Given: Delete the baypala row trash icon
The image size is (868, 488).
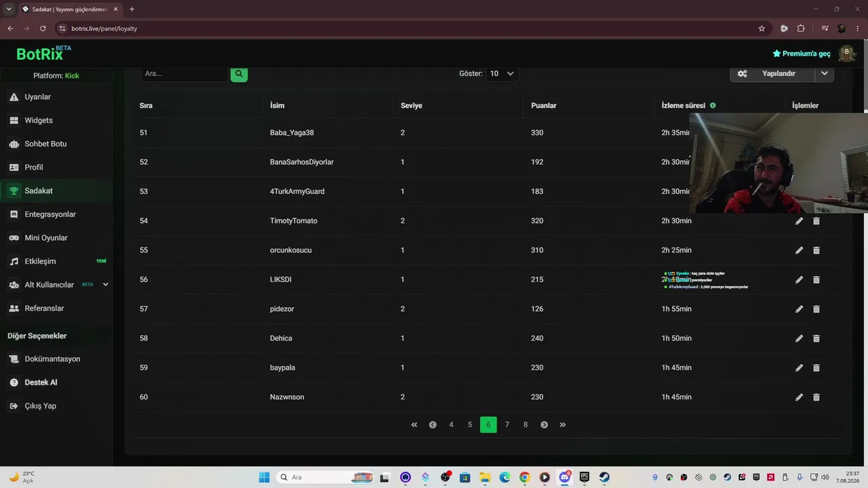Looking at the screenshot, I should 816,367.
